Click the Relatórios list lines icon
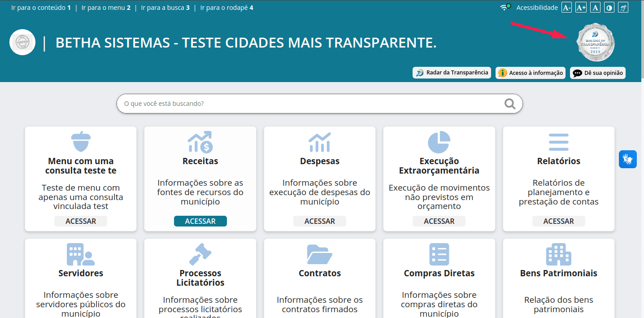The height and width of the screenshot is (318, 644). coord(558,142)
